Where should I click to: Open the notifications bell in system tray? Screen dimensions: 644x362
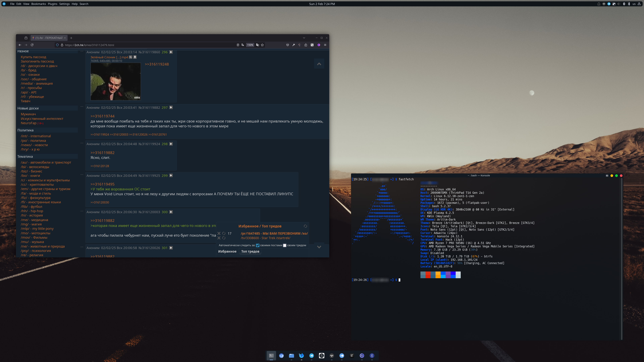pyautogui.click(x=599, y=4)
